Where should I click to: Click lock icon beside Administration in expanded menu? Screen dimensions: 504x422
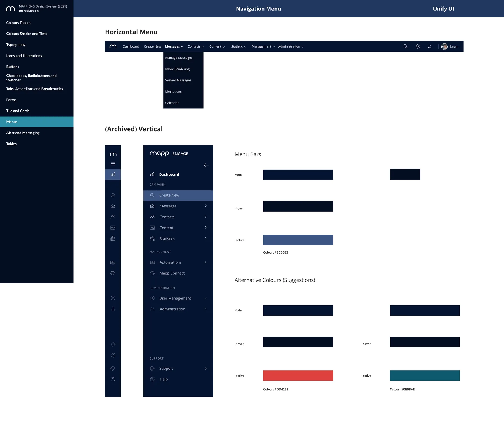coord(152,309)
